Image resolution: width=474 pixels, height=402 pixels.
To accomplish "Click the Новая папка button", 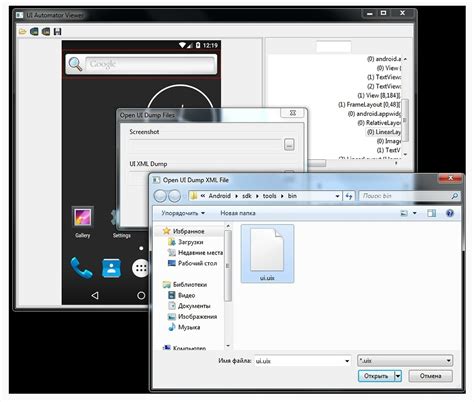I will 238,213.
